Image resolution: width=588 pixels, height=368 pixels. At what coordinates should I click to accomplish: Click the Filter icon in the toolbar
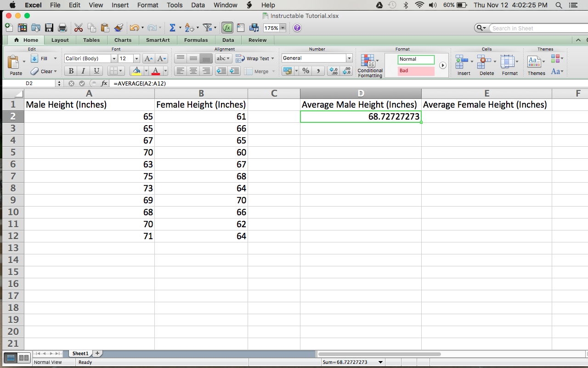pyautogui.click(x=208, y=28)
